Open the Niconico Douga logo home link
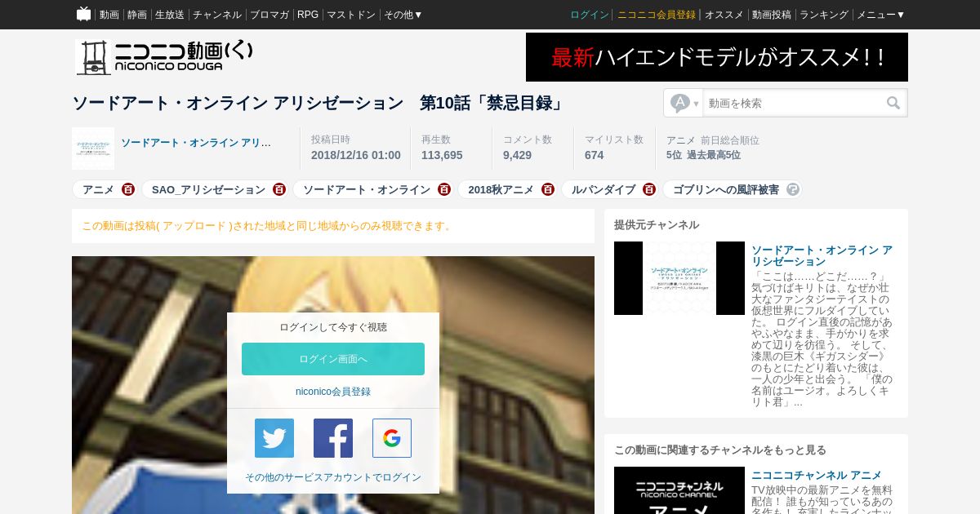 [164, 57]
